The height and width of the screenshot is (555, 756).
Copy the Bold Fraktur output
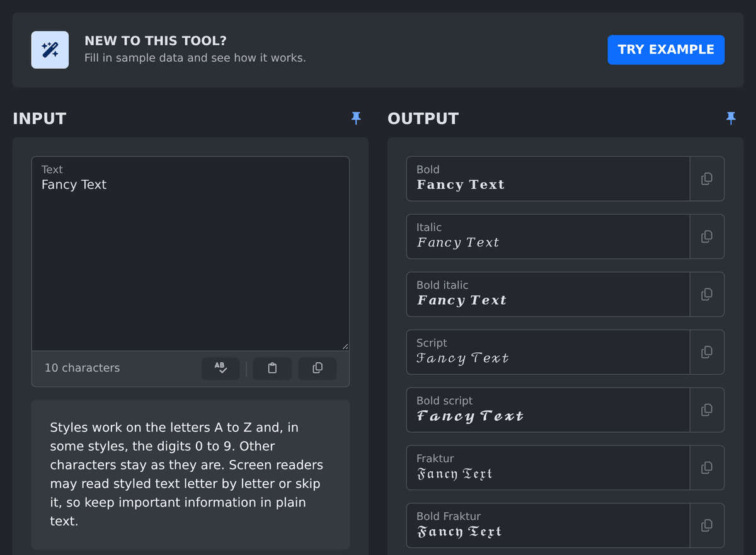pos(707,525)
